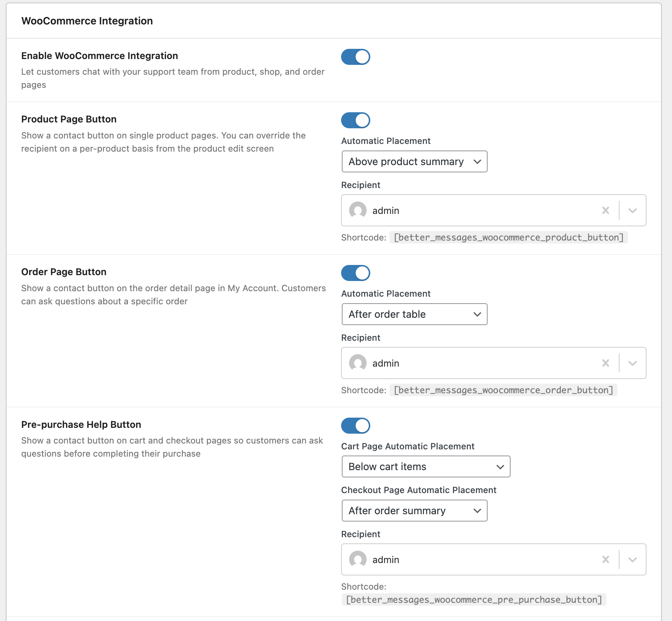The image size is (672, 621).
Task: Expand Order Page recipient chevron
Action: (x=633, y=363)
